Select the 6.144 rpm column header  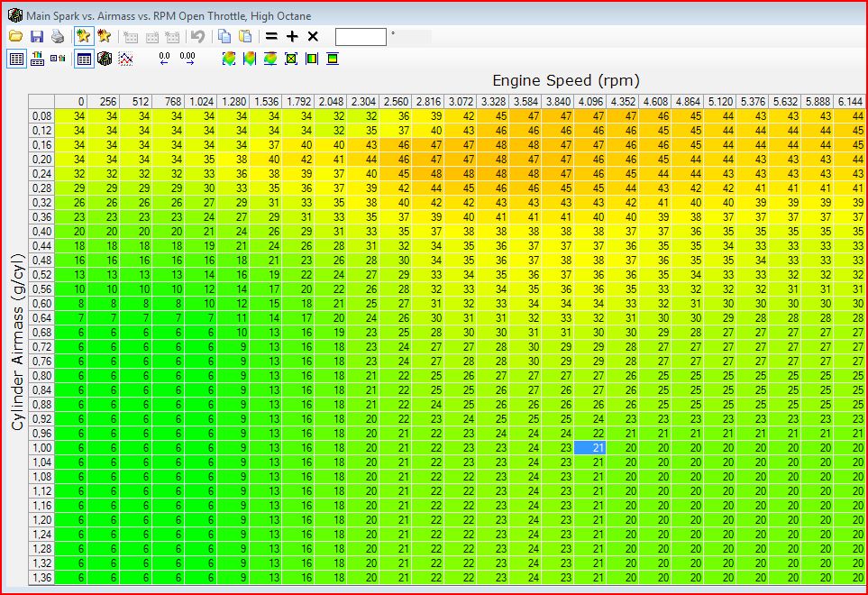coord(850,102)
